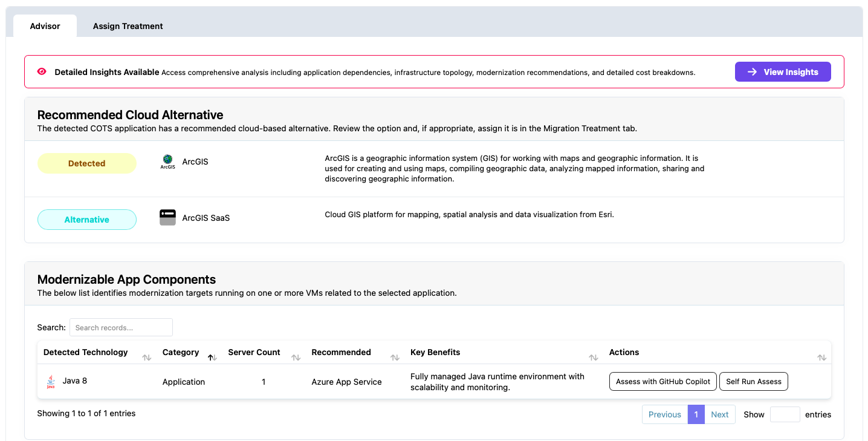The height and width of the screenshot is (441, 868).
Task: Click the Show entries number field
Action: coord(785,414)
